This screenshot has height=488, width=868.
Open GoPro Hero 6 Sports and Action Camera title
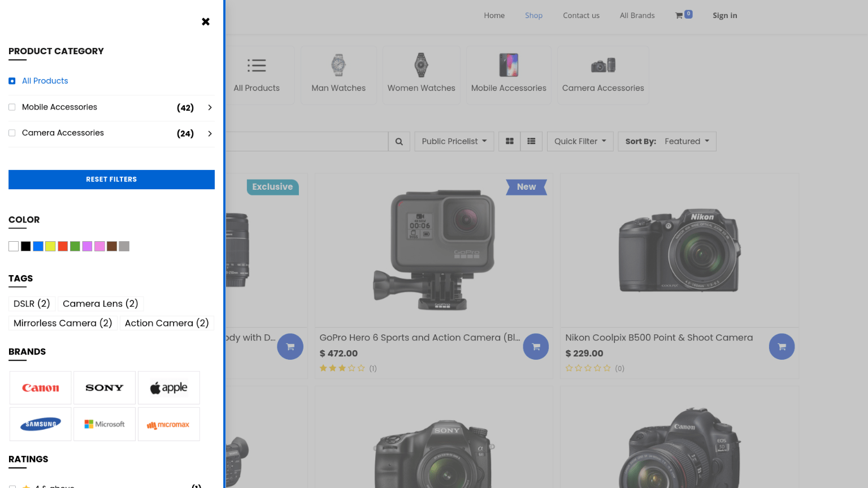click(x=420, y=338)
